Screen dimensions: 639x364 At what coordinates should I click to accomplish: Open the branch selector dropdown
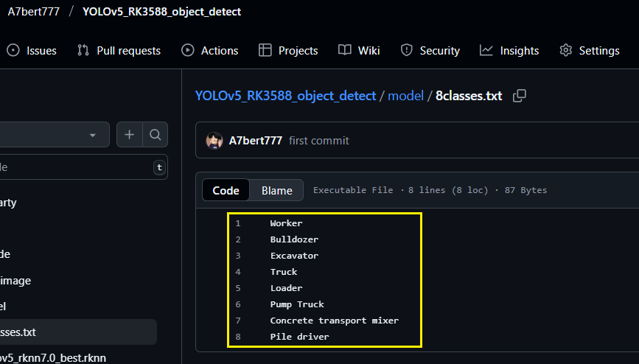pos(55,134)
